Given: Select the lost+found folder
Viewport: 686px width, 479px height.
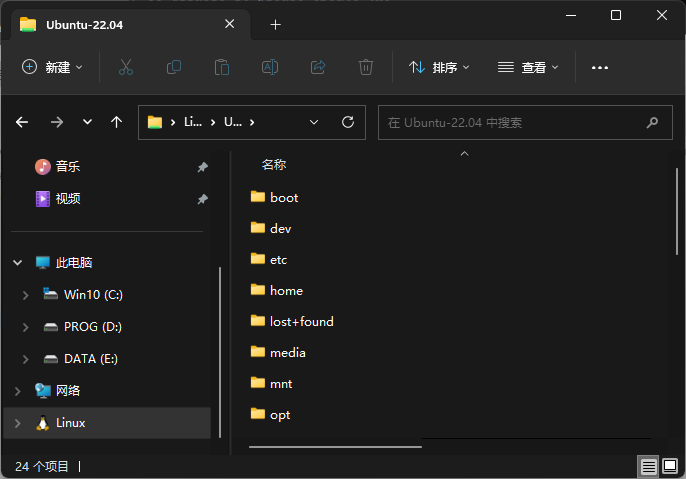Looking at the screenshot, I should coord(301,322).
